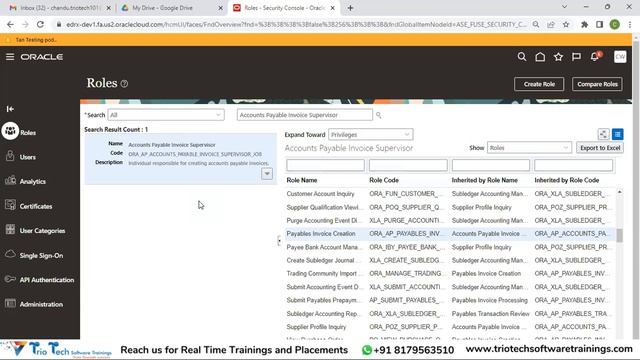Viewport: 640px width, 360px height.
Task: Select the Submit Payables Prepayment row
Action: coord(450,300)
